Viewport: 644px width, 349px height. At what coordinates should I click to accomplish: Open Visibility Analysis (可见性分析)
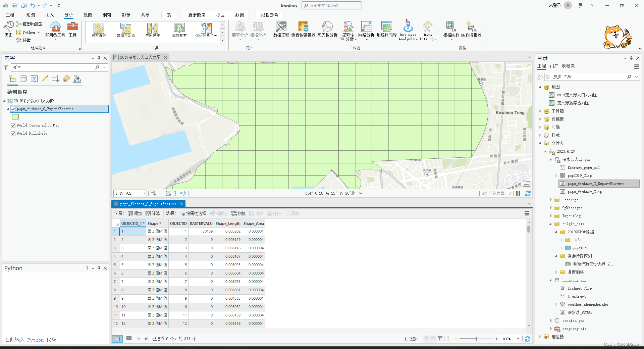327,30
